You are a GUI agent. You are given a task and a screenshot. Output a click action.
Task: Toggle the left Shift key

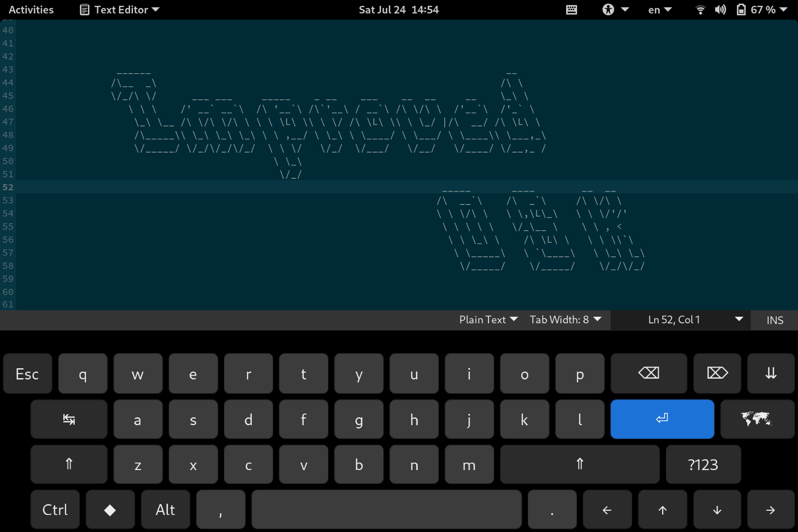pos(69,464)
